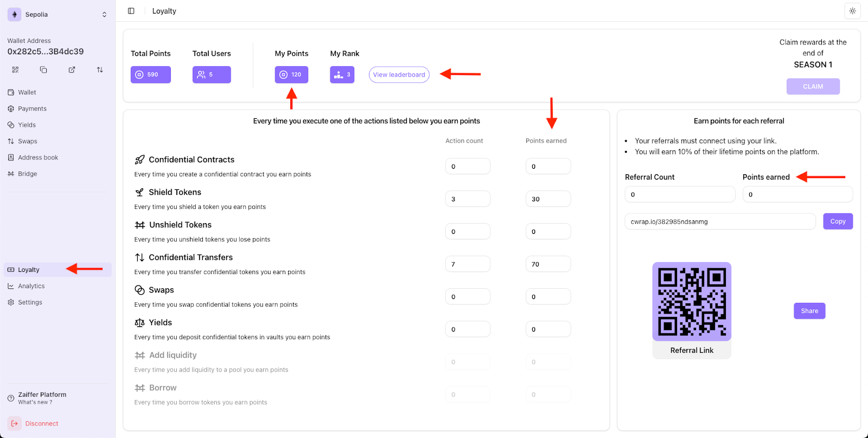The image size is (868, 438).
Task: Click the Unshield Tokens icon
Action: [139, 225]
